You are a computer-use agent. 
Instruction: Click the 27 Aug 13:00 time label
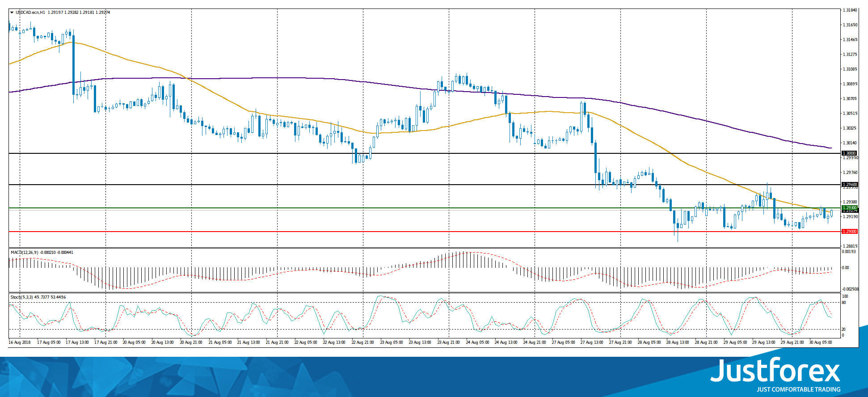pos(592,342)
